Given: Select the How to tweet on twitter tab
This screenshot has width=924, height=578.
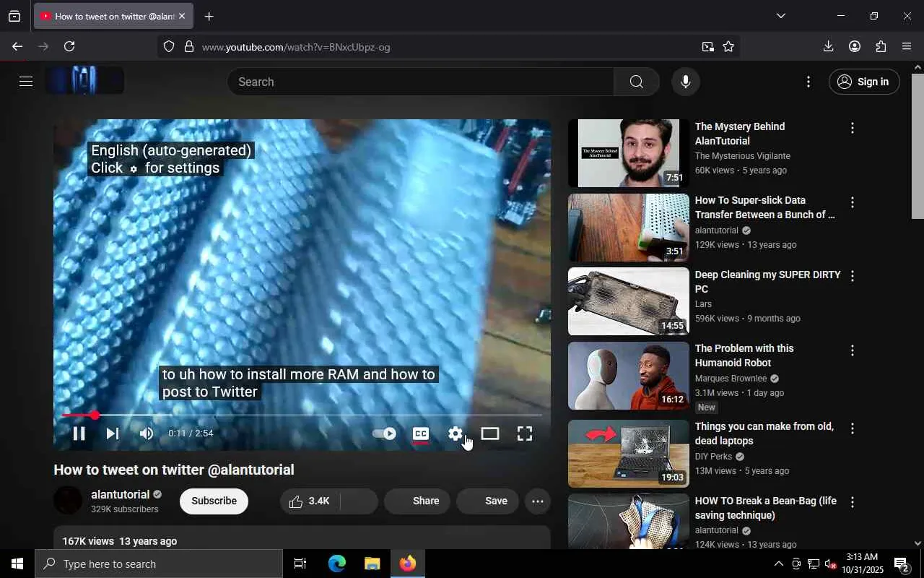Looking at the screenshot, I should pos(113,16).
